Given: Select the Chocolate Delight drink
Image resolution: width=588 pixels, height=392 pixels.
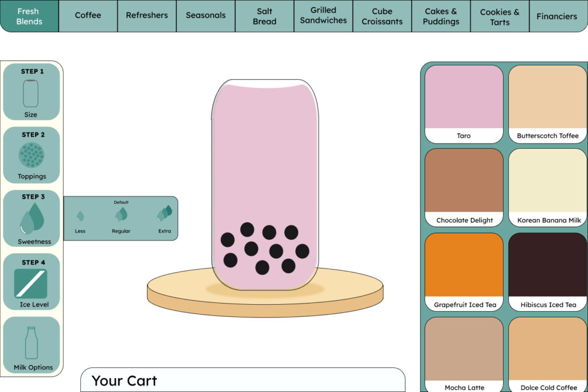Looking at the screenshot, I should pyautogui.click(x=464, y=188).
